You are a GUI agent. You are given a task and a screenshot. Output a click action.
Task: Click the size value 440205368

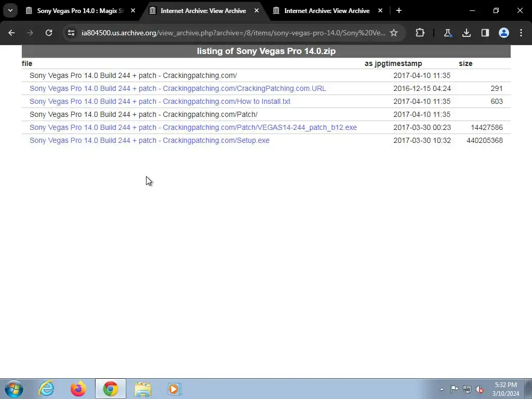[x=485, y=140]
